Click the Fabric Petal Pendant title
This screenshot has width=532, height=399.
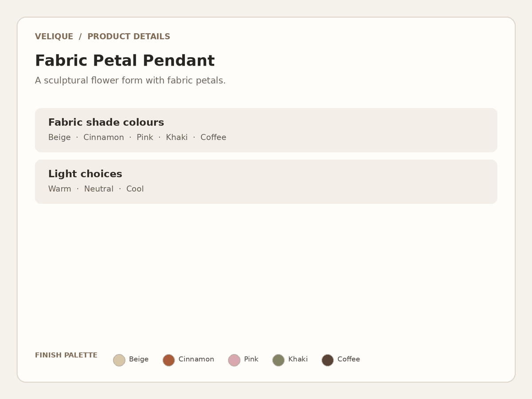125,61
